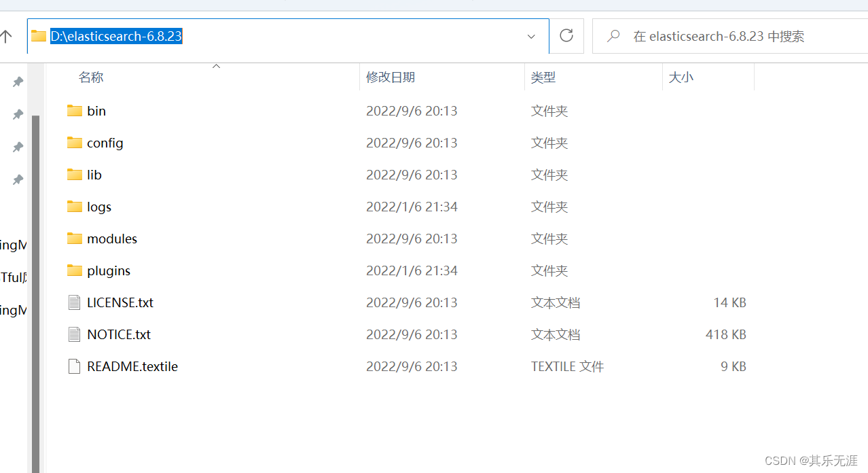The width and height of the screenshot is (868, 473).
Task: Open the modules folder
Action: (x=111, y=239)
